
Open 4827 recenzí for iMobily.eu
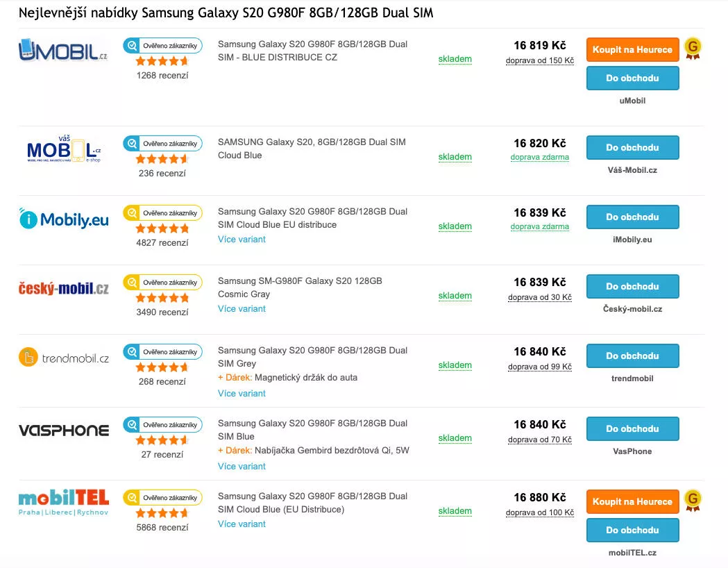[162, 242]
